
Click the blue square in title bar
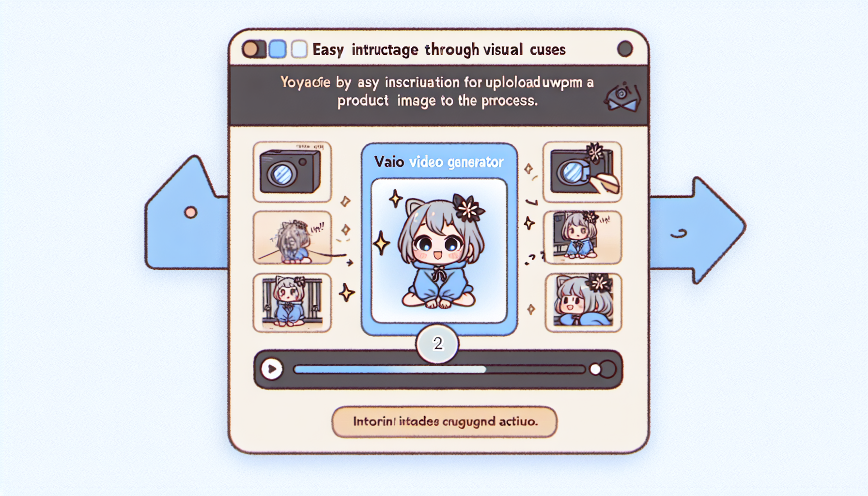tap(278, 49)
